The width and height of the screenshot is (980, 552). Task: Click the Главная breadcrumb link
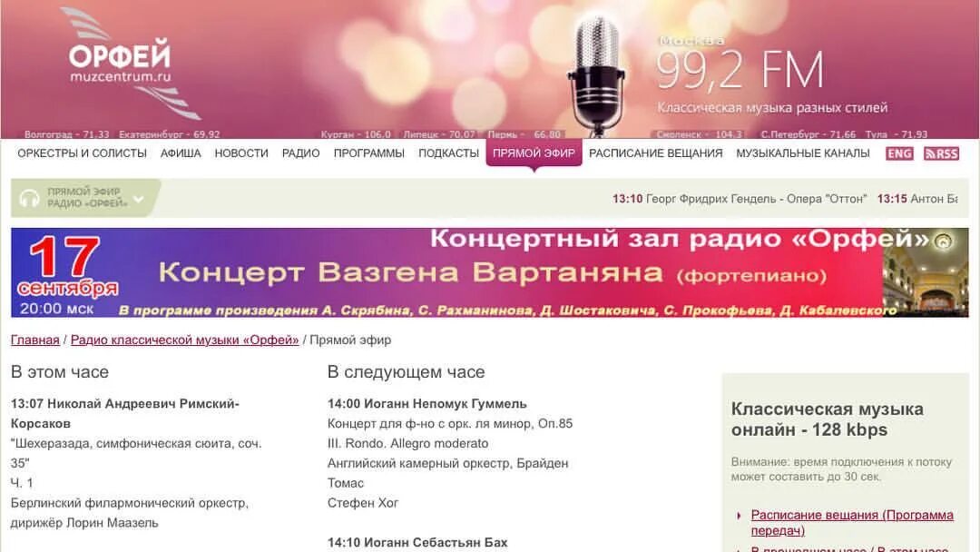pyautogui.click(x=35, y=340)
